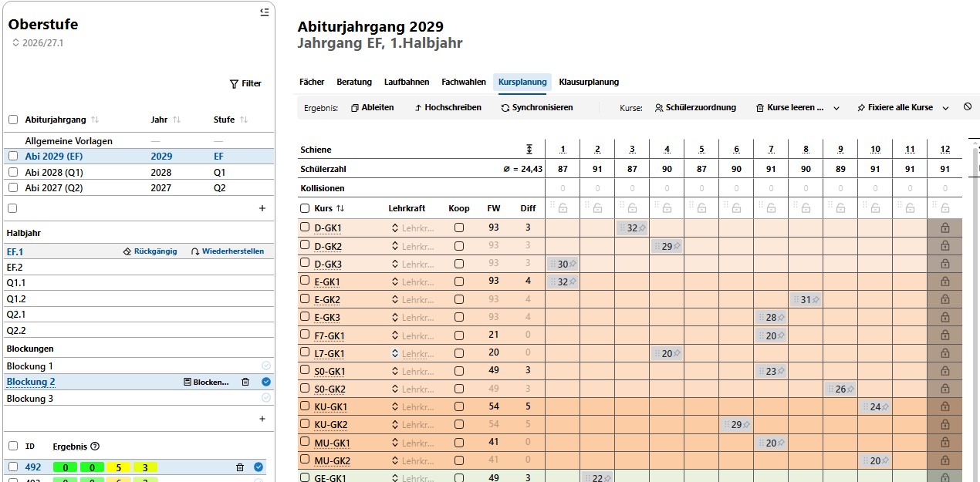Image resolution: width=980 pixels, height=482 pixels.
Task: Click the Ergebnis help question mark
Action: point(95,447)
